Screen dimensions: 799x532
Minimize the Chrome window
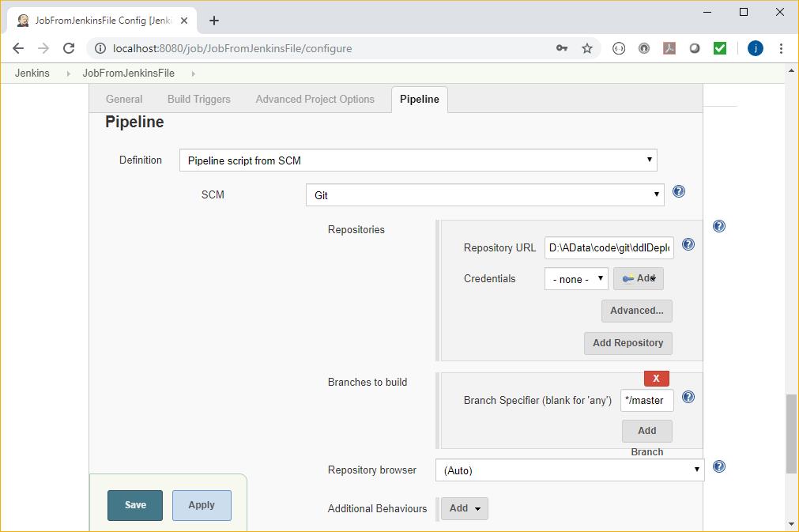pos(707,12)
